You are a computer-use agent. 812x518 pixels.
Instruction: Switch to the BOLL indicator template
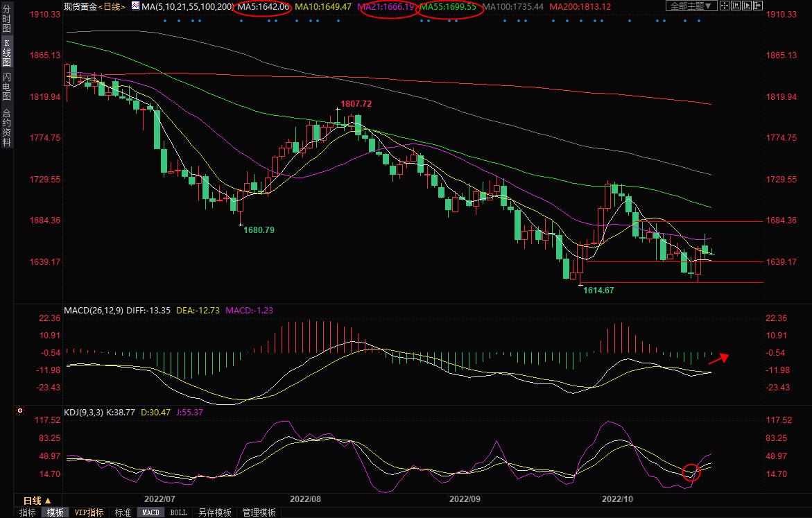[178, 512]
